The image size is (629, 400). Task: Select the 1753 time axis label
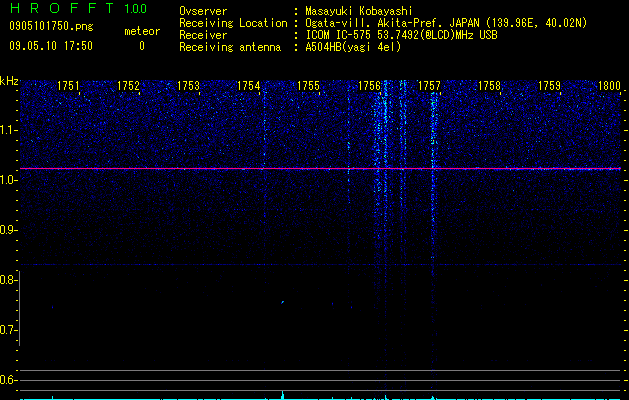[189, 86]
